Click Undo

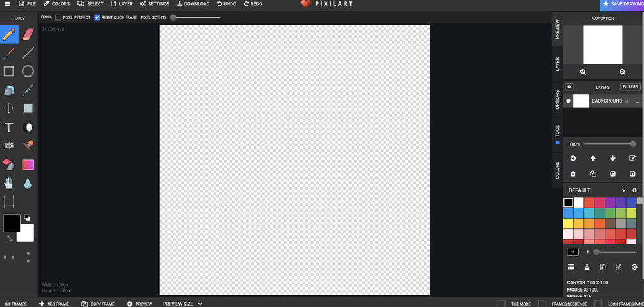point(227,4)
